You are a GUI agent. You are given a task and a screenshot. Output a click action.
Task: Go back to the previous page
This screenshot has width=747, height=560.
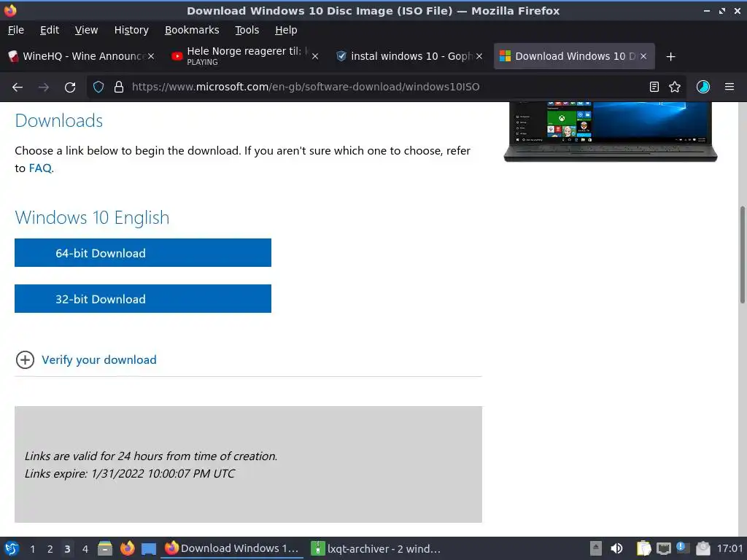tap(18, 87)
